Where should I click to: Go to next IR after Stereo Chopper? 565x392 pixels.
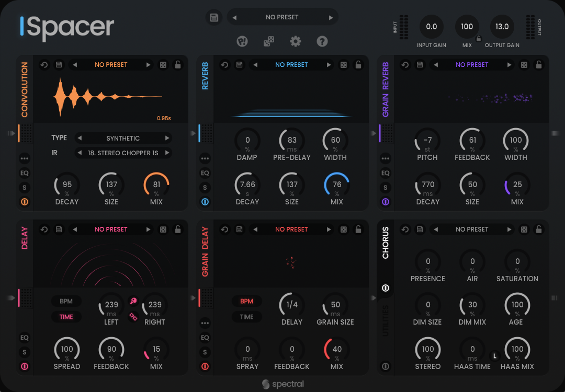(167, 153)
